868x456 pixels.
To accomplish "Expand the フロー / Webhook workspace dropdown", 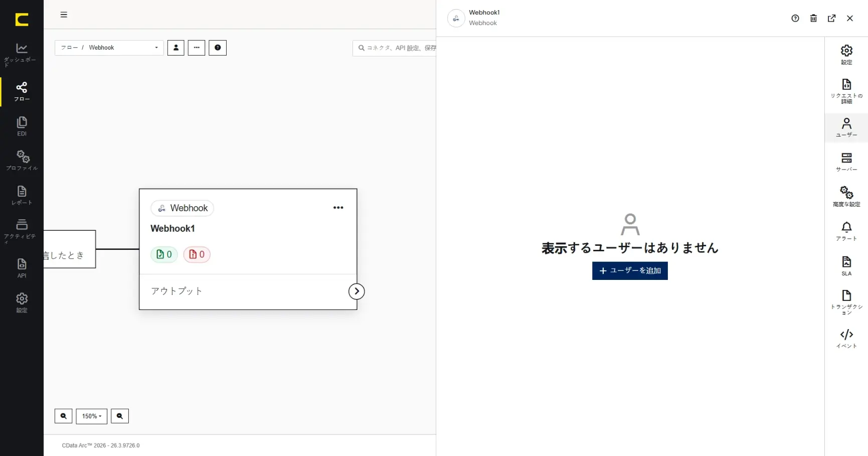I will [x=109, y=48].
